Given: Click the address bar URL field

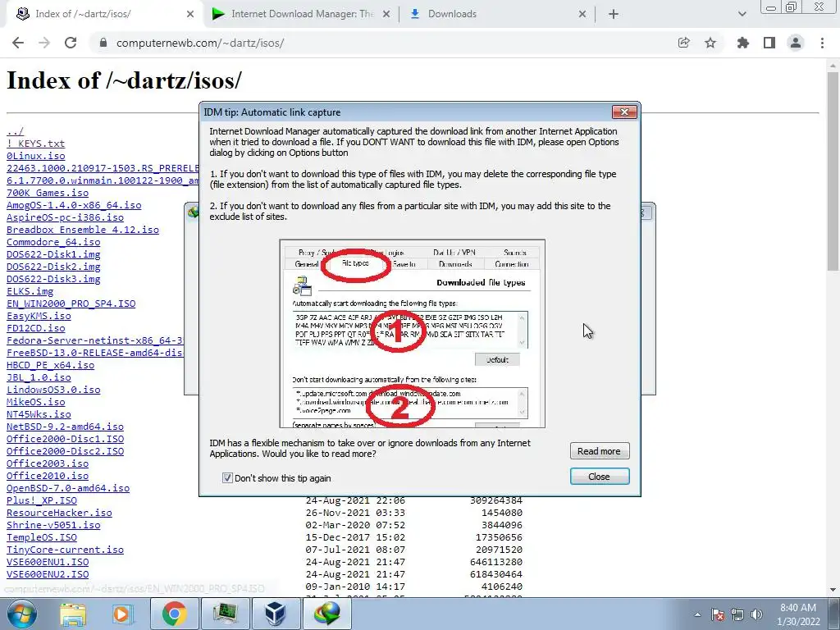Looking at the screenshot, I should 375,43.
